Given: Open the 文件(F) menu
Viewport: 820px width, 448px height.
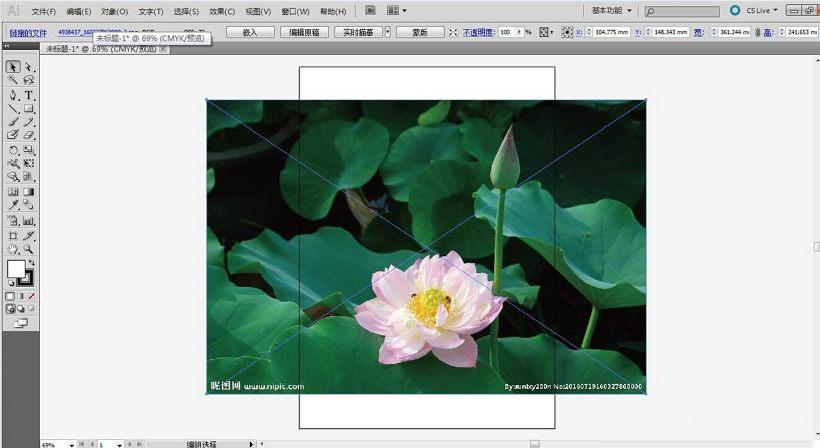Looking at the screenshot, I should click(x=43, y=11).
